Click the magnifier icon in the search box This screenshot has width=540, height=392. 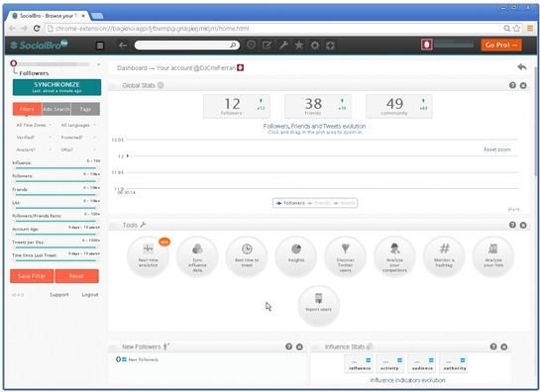pyautogui.click(x=233, y=46)
